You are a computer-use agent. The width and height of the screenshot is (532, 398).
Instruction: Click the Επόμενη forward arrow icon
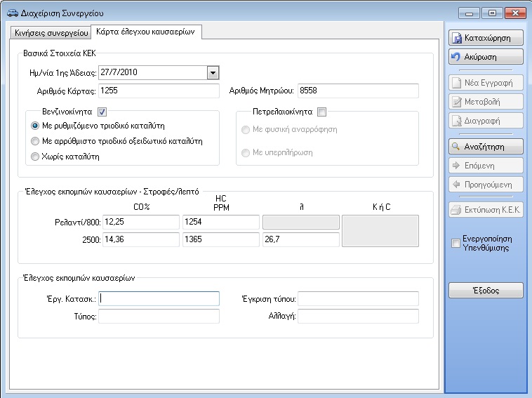(456, 166)
